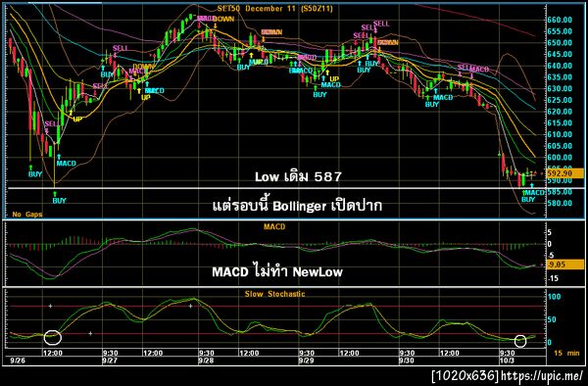Image resolution: width=588 pixels, height=386 pixels.
Task: Click the 580.00 price axis label
Action: pos(560,204)
